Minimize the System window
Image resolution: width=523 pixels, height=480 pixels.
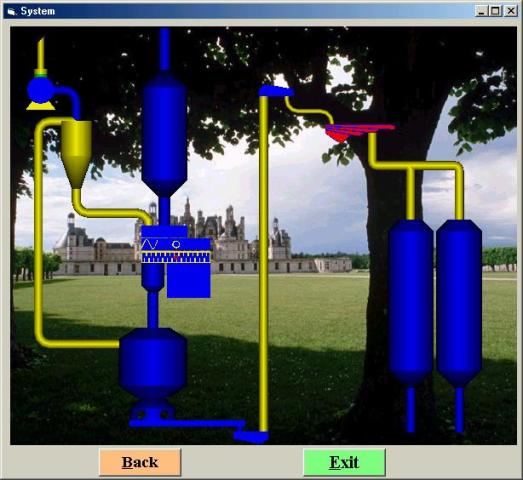pyautogui.click(x=481, y=11)
